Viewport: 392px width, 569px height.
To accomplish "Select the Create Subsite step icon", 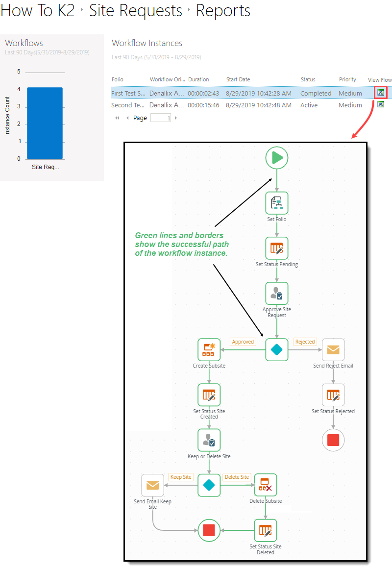I will (x=209, y=349).
